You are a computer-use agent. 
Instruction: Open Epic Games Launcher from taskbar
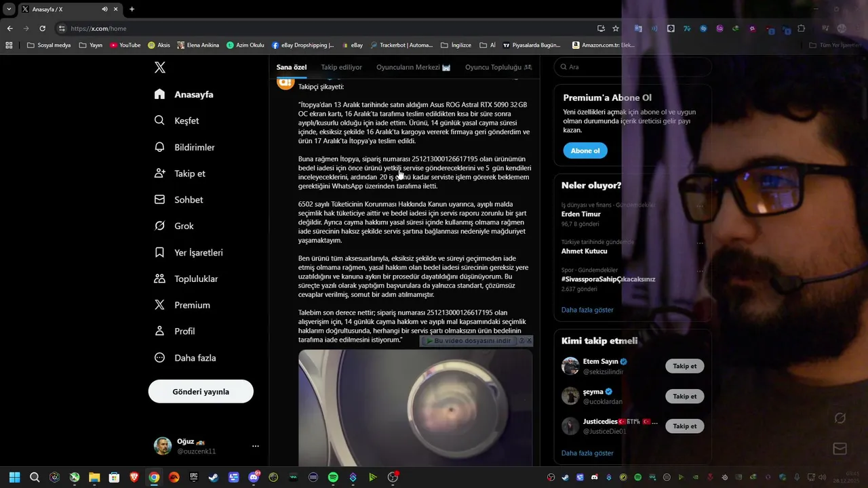point(194,477)
